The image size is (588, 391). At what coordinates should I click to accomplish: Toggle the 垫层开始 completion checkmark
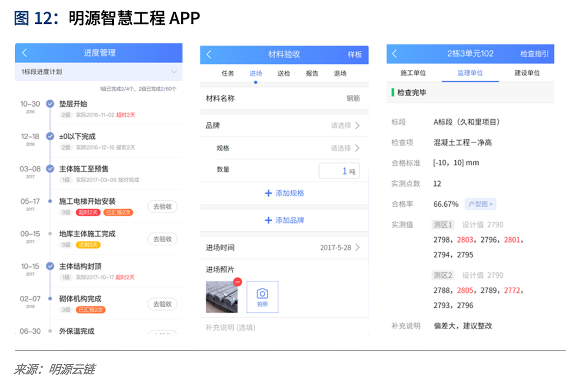coord(50,104)
